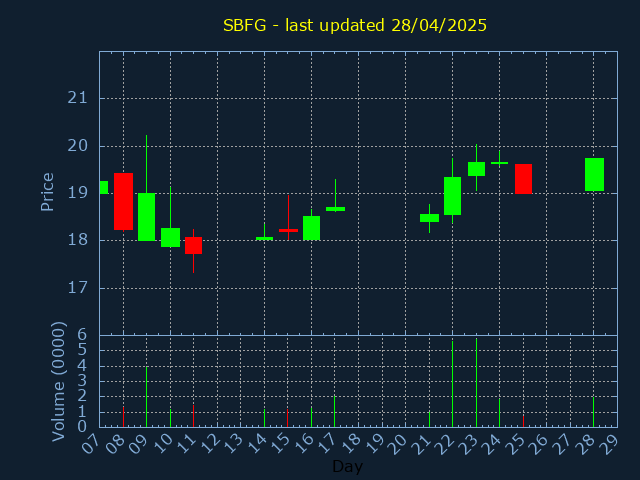Click the day axis label 19
The height and width of the screenshot is (480, 640).
point(374,444)
